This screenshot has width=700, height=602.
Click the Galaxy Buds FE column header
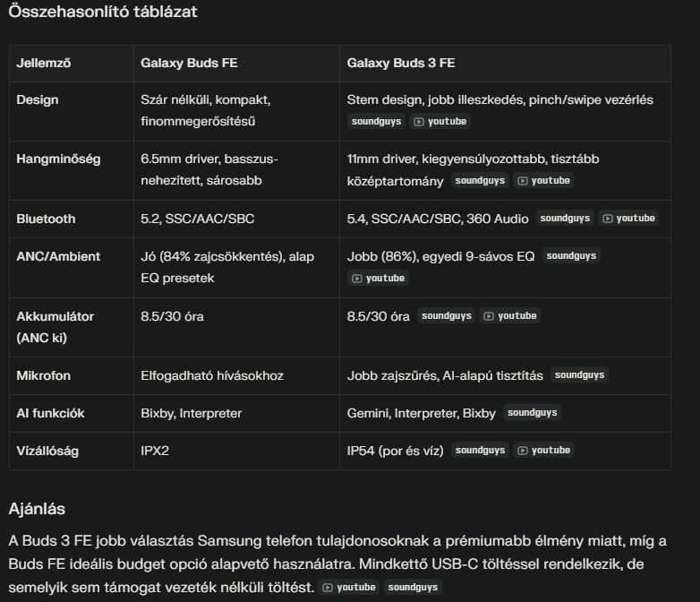coord(189,64)
